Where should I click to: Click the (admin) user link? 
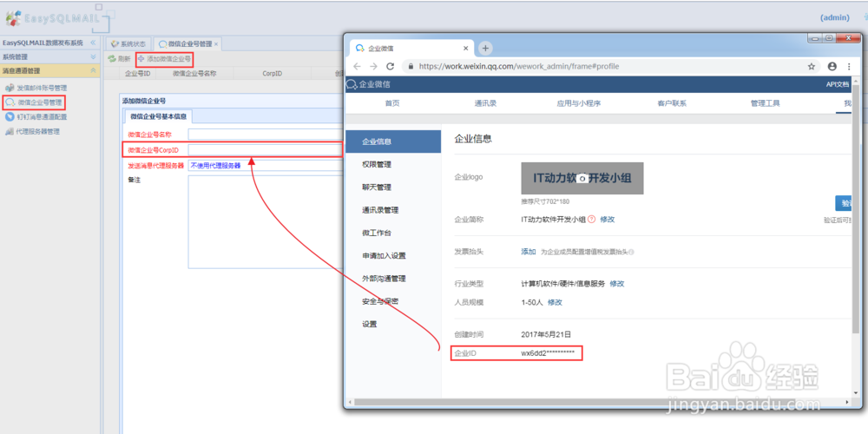coord(835,17)
